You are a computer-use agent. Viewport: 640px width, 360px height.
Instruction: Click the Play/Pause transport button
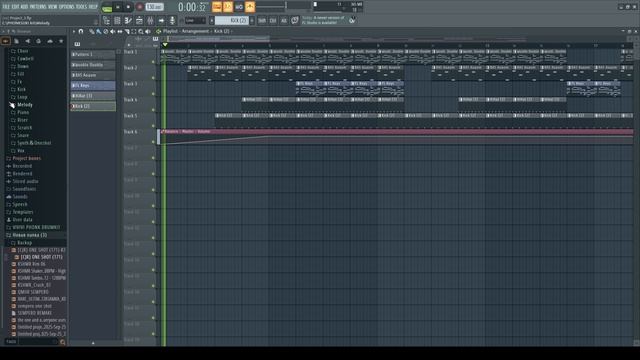pos(118,7)
